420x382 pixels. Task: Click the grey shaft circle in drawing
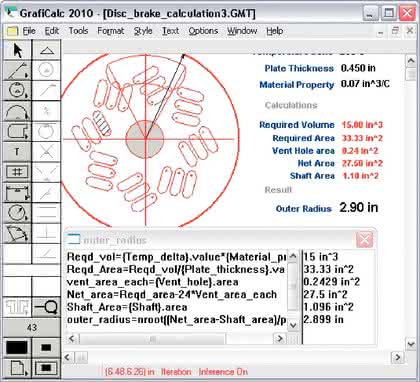[145, 139]
